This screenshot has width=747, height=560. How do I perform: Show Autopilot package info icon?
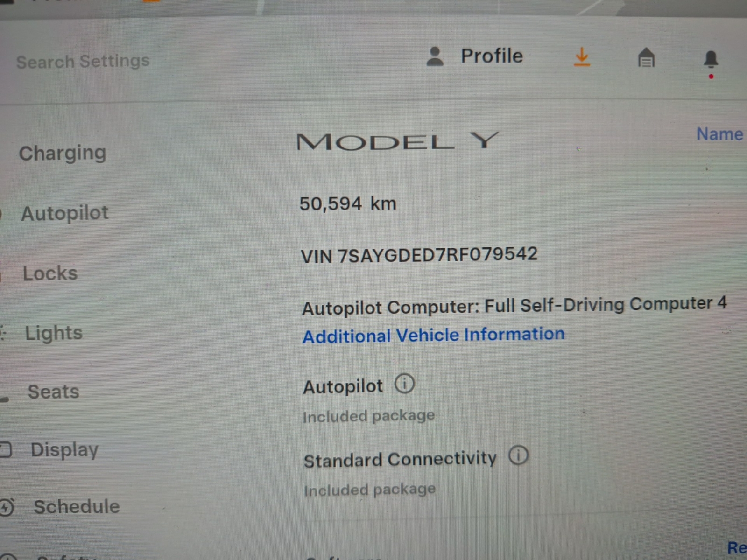[x=404, y=384]
